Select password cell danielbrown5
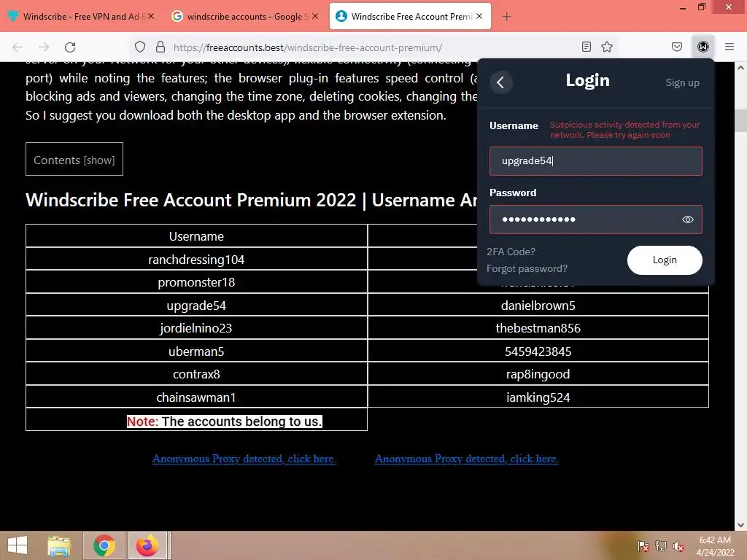The width and height of the screenshot is (747, 560). pos(538,306)
